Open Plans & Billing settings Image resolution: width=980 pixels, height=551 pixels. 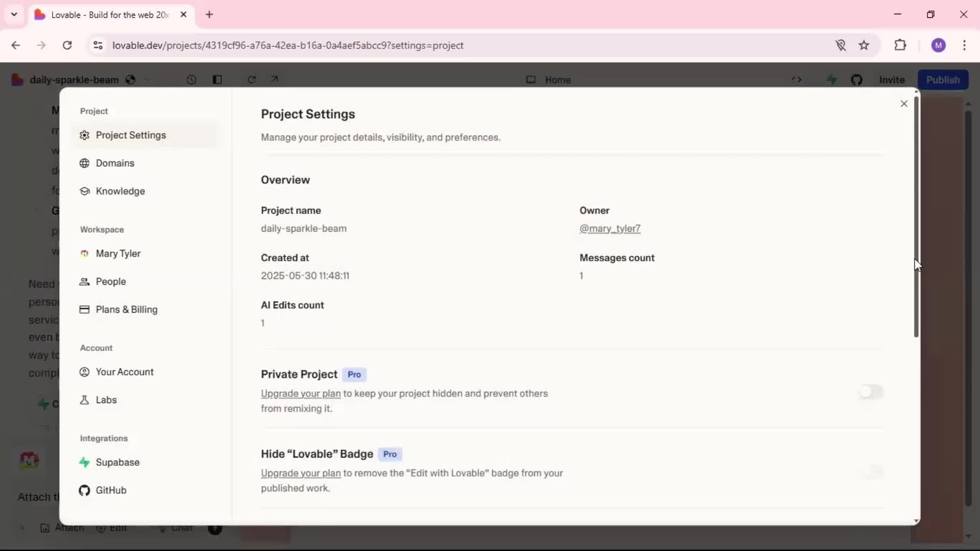[145, 310]
